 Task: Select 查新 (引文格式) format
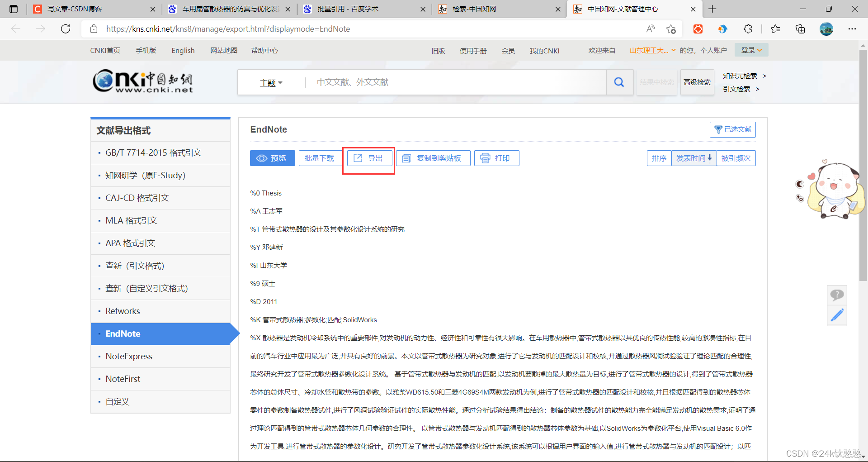pos(160,266)
